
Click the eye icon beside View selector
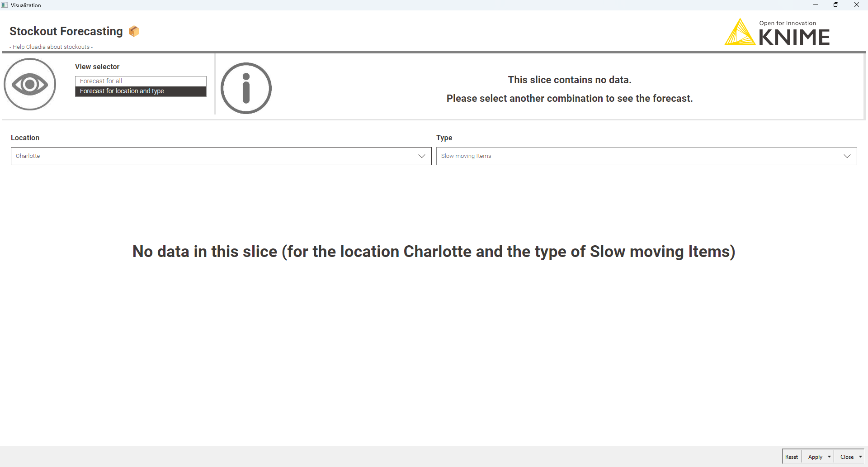tap(30, 84)
